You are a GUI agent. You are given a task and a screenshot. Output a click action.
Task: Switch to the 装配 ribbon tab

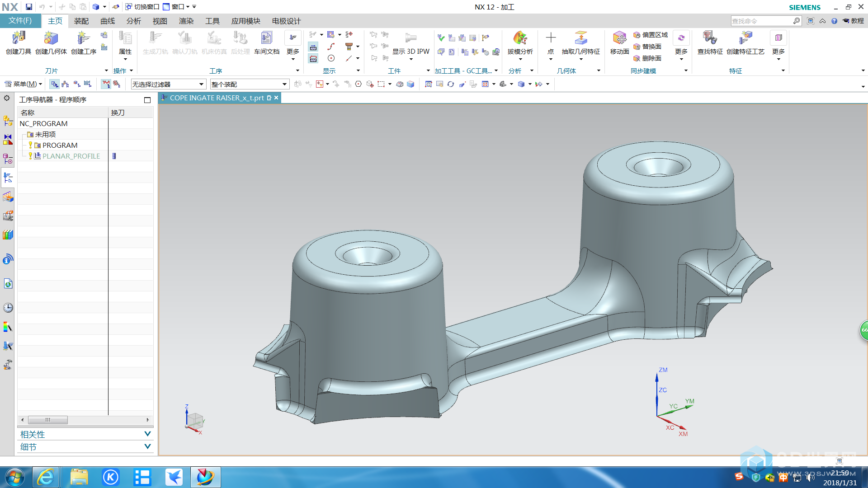point(81,21)
